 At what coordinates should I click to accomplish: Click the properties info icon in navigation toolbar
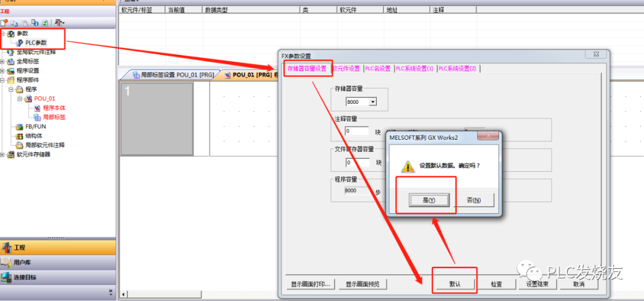[35, 23]
